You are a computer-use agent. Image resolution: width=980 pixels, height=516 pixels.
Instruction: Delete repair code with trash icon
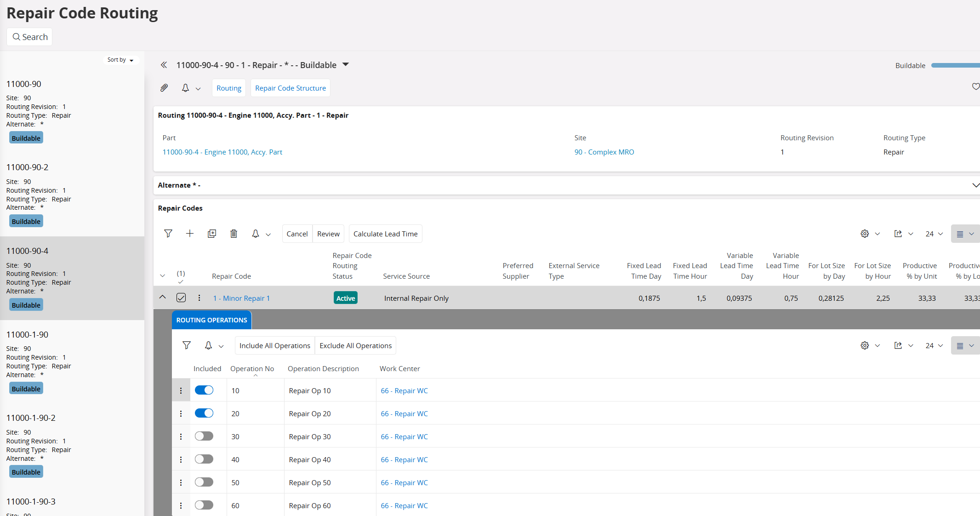click(234, 234)
